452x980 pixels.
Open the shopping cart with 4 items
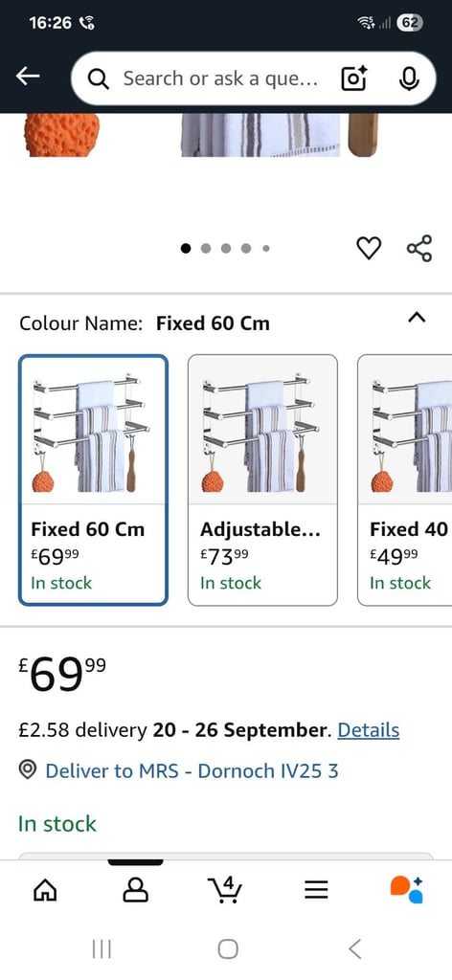[225, 889]
